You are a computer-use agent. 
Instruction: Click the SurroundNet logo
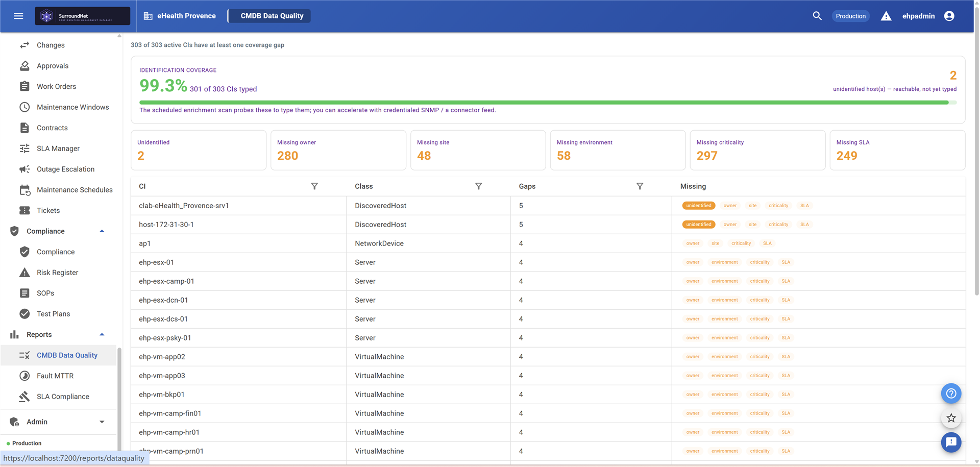82,16
